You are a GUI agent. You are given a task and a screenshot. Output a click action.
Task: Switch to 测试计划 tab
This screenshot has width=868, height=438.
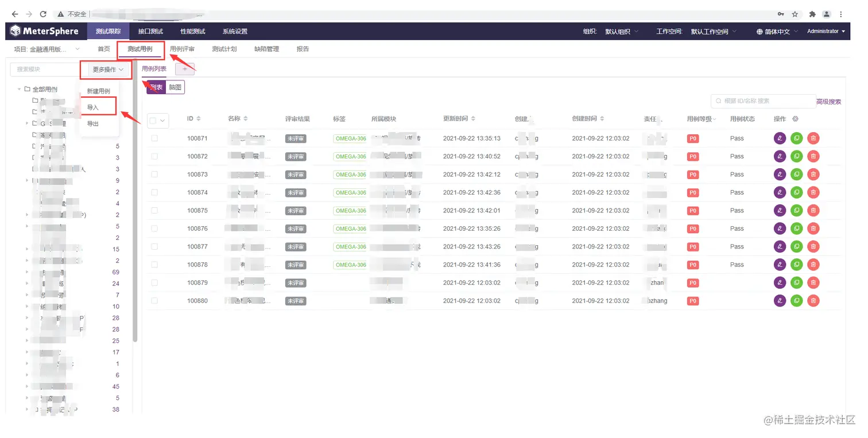coord(224,49)
